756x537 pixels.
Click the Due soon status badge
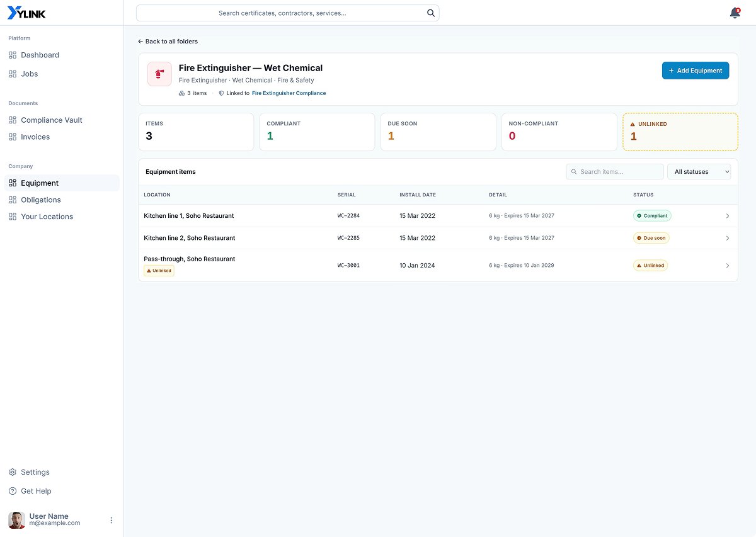tap(651, 238)
